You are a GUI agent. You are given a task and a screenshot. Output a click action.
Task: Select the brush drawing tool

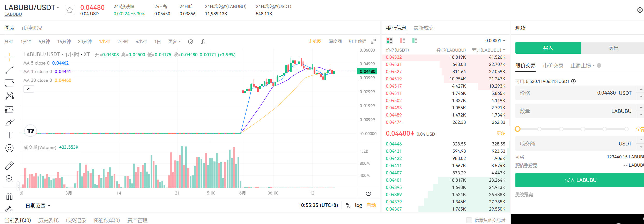pos(10,122)
